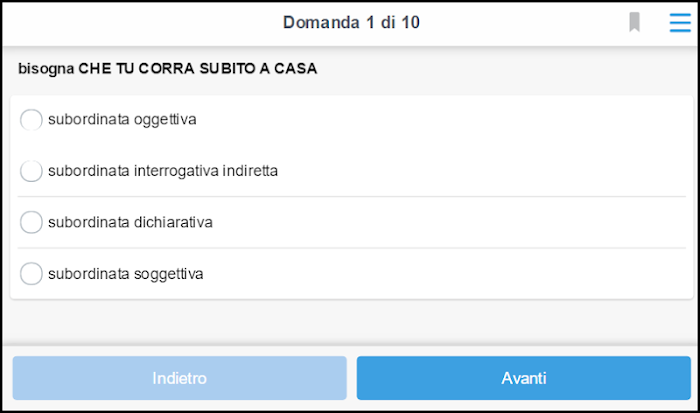Click the empty right side of the oggettiva row
Screen dimensions: 700x413
click(442, 120)
